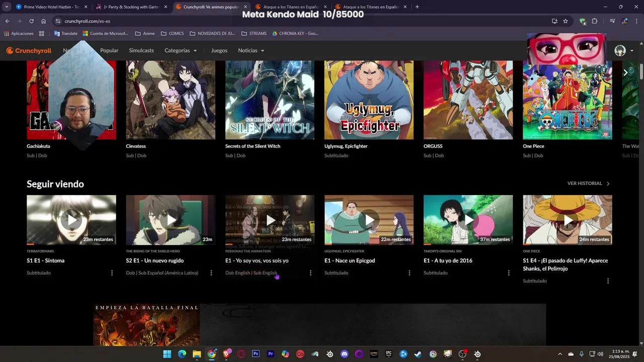The image size is (644, 362).
Task: Open the Gachiakuta series title
Action: point(38,146)
